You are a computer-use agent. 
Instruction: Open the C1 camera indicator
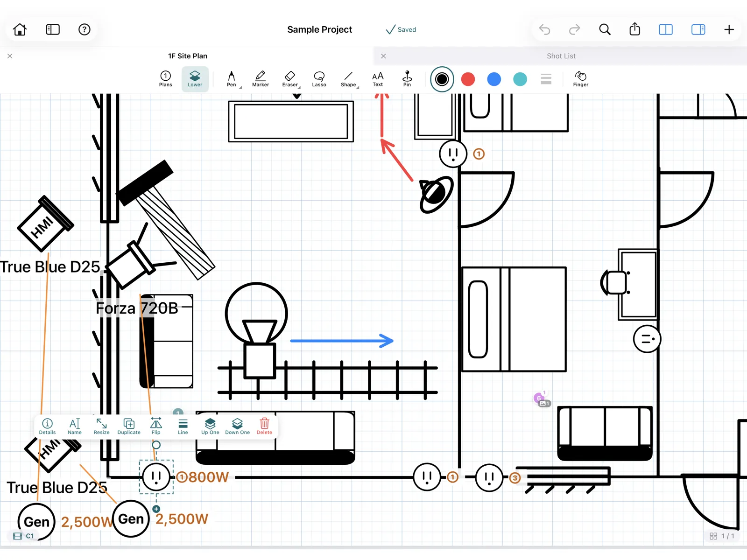coord(24,536)
